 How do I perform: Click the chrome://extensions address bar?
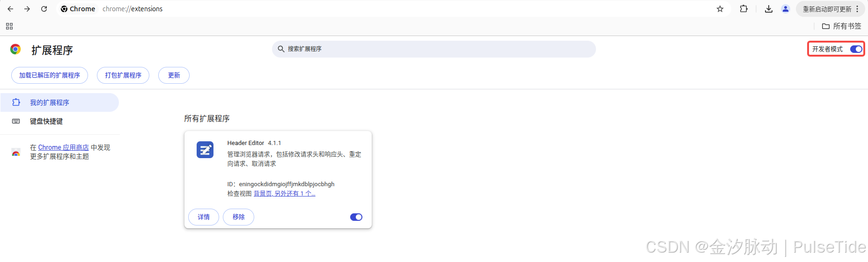(x=393, y=9)
